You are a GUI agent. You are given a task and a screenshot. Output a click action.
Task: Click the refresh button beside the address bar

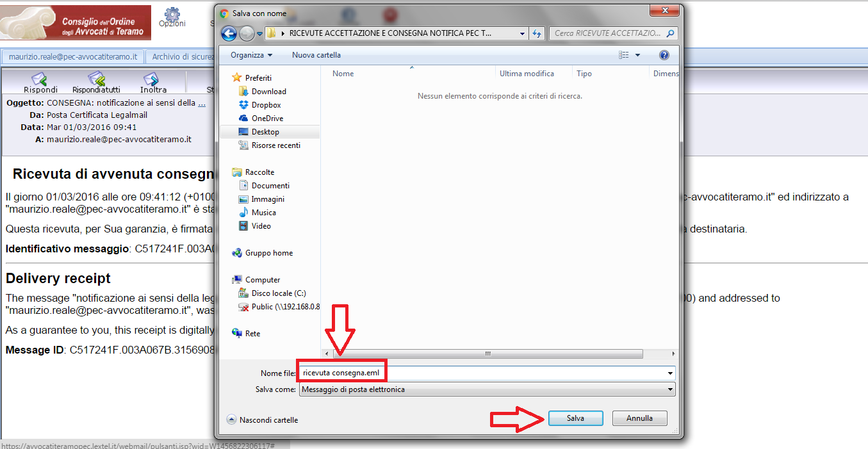click(x=537, y=33)
